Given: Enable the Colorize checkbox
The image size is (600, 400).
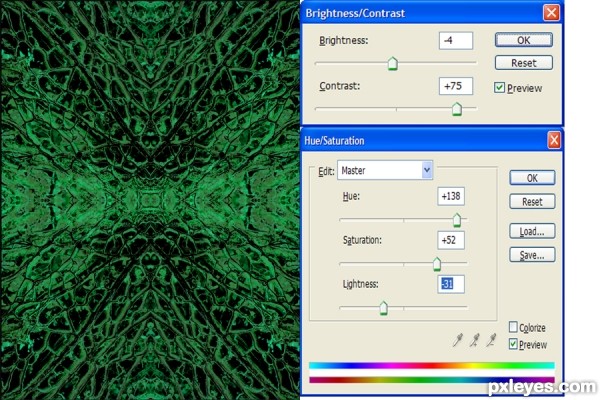Looking at the screenshot, I should point(513,327).
